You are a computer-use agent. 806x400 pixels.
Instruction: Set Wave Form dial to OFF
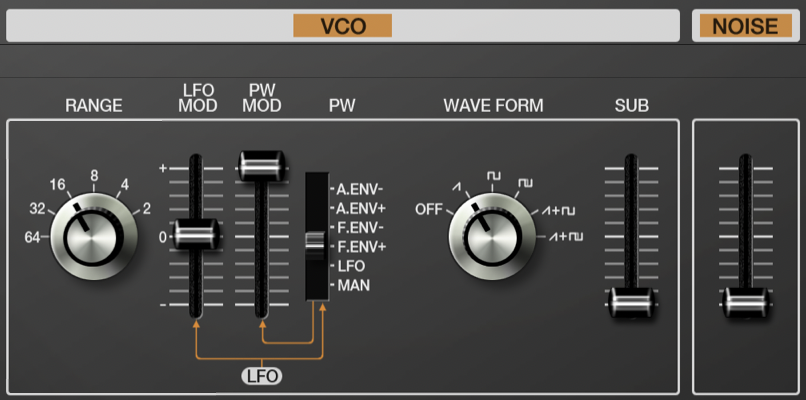click(x=429, y=210)
